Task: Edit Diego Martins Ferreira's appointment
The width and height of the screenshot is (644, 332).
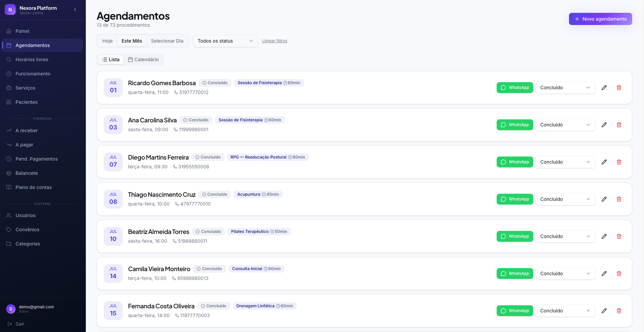Action: [604, 162]
